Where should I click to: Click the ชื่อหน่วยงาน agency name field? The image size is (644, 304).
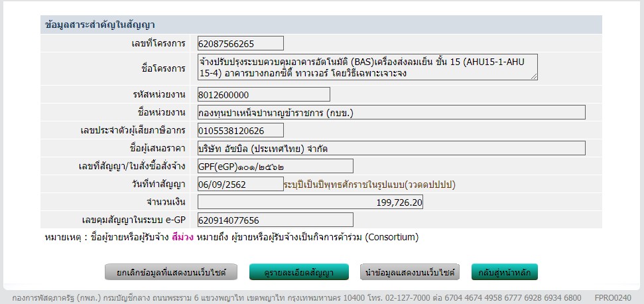pos(391,112)
